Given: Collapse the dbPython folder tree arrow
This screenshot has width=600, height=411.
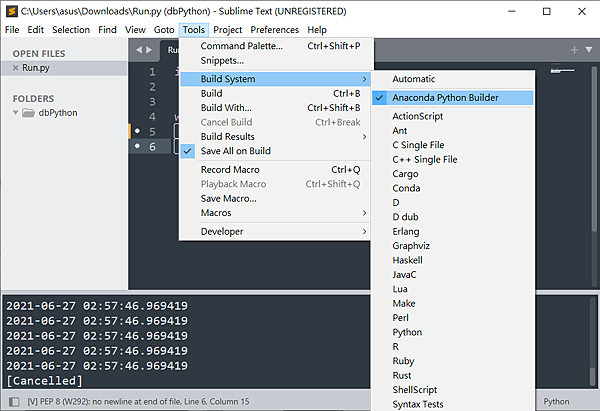Looking at the screenshot, I should (15, 113).
